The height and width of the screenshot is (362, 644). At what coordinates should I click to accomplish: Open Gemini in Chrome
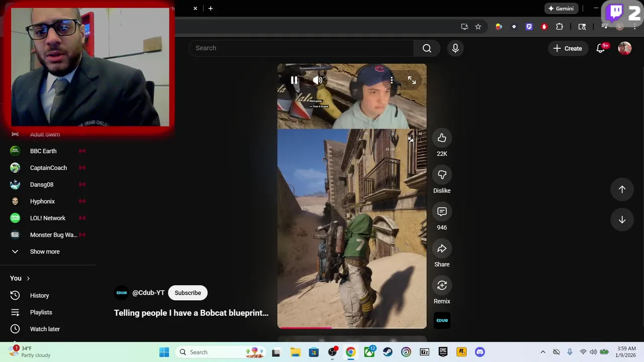pyautogui.click(x=561, y=9)
